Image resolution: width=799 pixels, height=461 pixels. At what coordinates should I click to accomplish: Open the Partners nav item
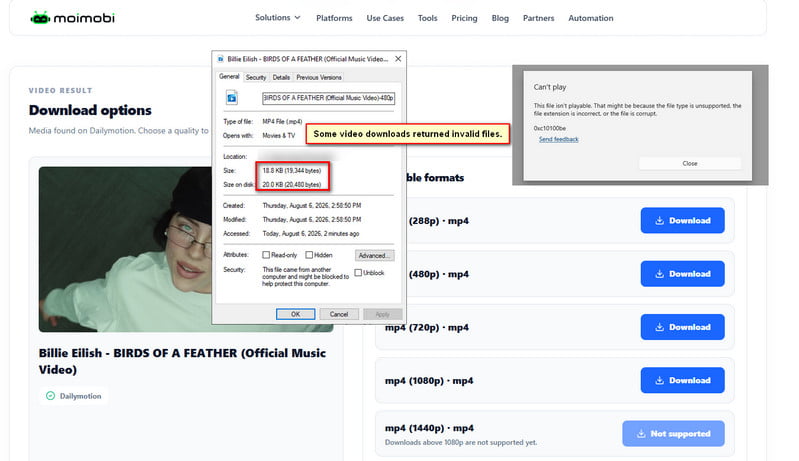(538, 18)
